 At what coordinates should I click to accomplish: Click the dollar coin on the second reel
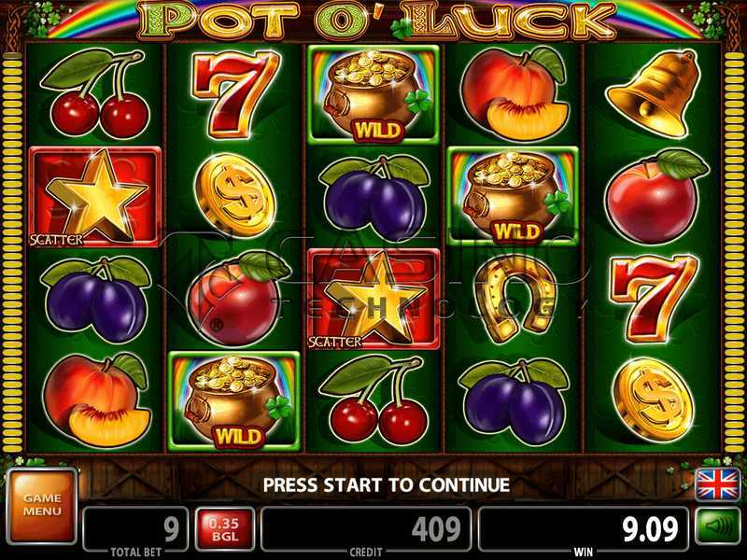(235, 196)
